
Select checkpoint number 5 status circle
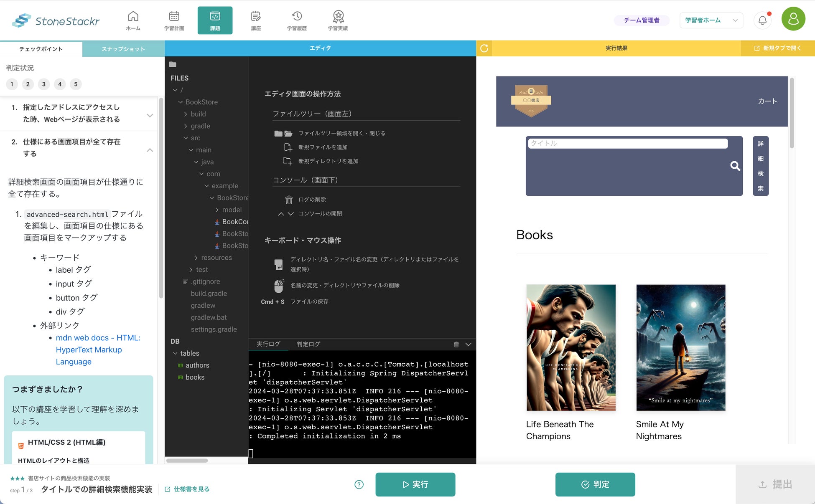tap(76, 84)
